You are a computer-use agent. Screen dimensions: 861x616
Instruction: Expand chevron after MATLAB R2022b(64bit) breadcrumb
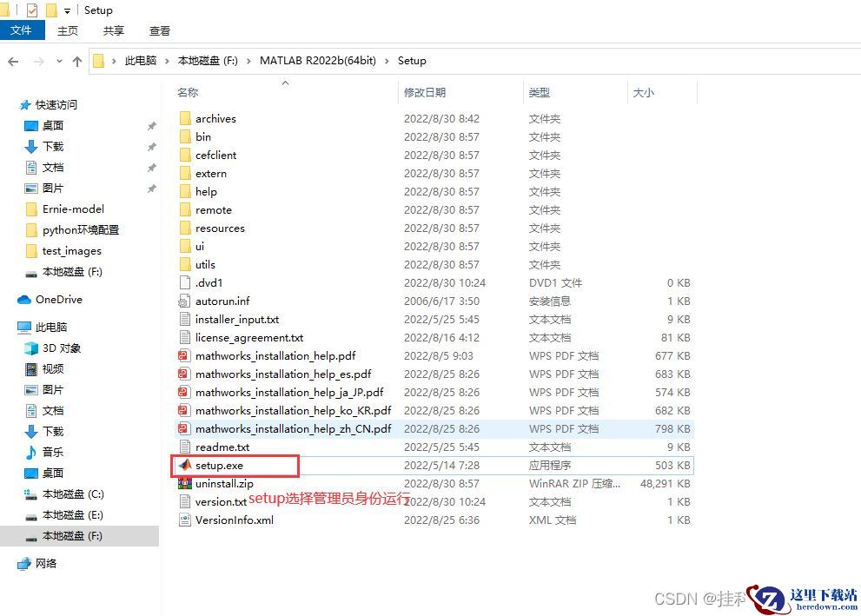[x=387, y=61]
